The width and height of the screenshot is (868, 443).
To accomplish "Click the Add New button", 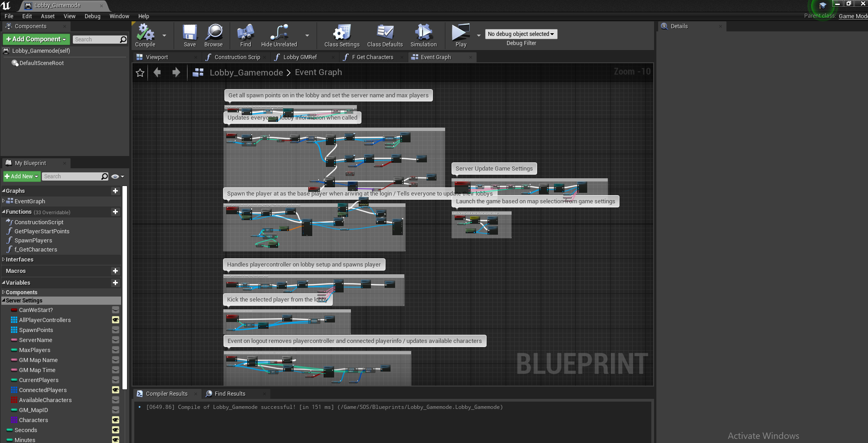I will pos(21,176).
